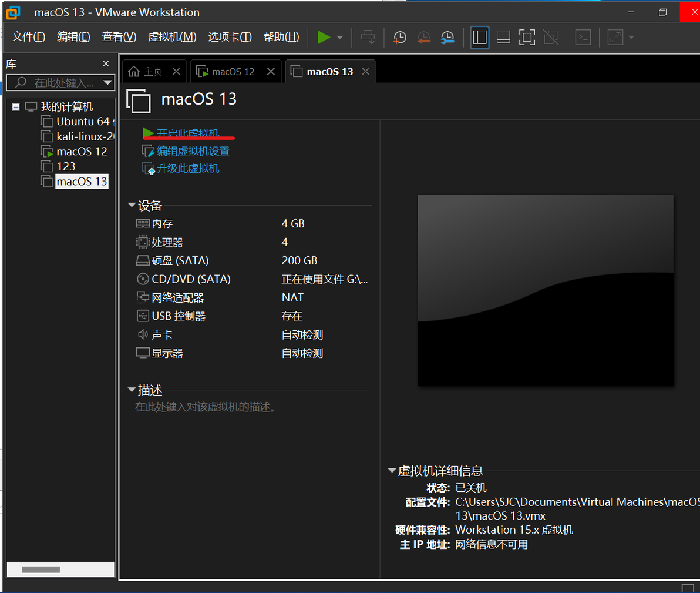Screen dimensions: 700x593
Task: Enter full screen mode icon
Action: click(x=527, y=37)
